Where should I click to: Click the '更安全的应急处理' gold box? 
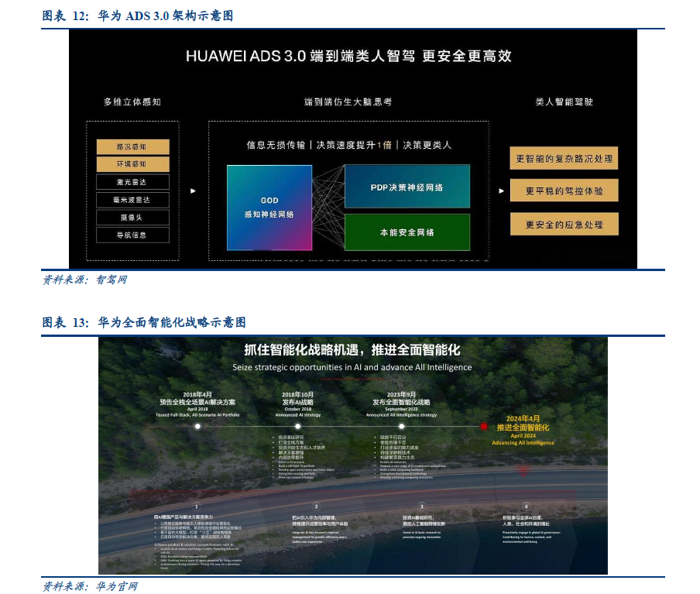pyautogui.click(x=564, y=224)
